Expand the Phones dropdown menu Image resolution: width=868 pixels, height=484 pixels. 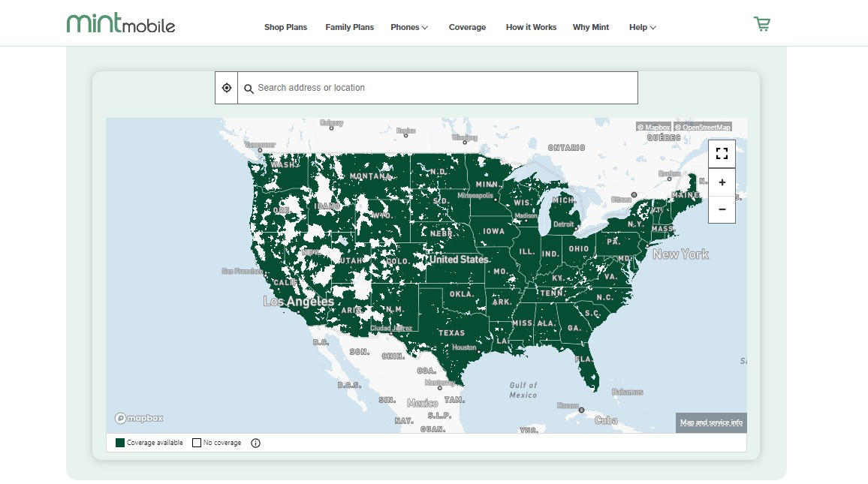click(409, 27)
